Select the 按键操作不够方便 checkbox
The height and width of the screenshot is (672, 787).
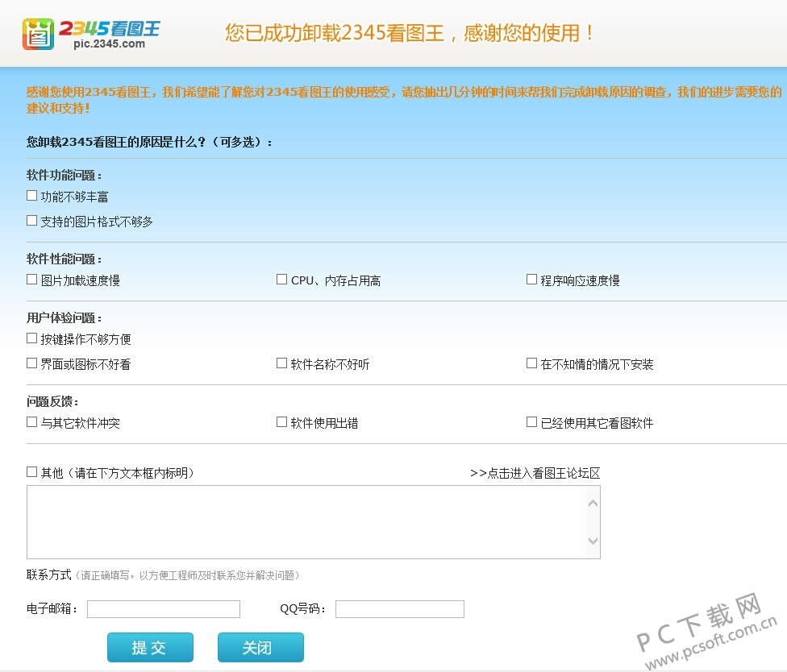tap(31, 338)
